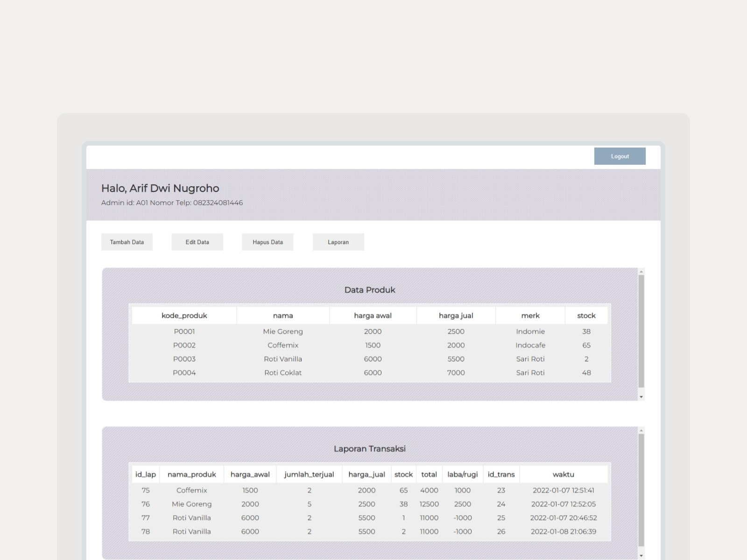Click the nama_produk column header
Screen dimensions: 747x560
[192, 474]
